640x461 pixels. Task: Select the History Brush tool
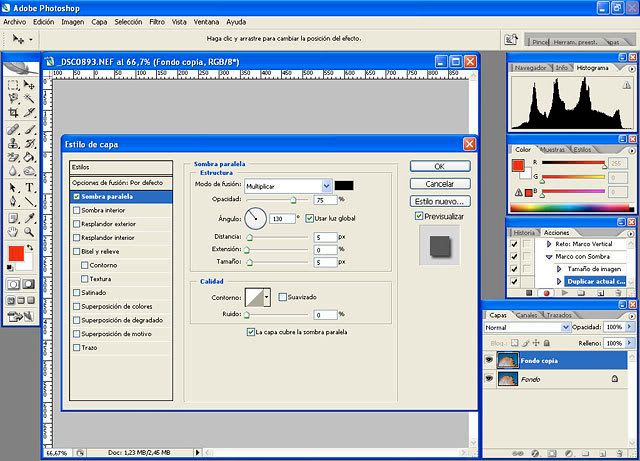click(x=29, y=143)
